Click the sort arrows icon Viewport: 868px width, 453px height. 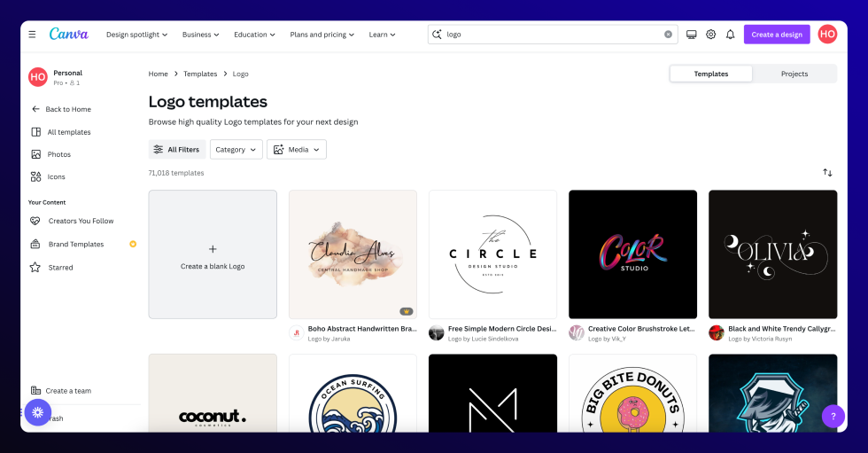pos(827,173)
